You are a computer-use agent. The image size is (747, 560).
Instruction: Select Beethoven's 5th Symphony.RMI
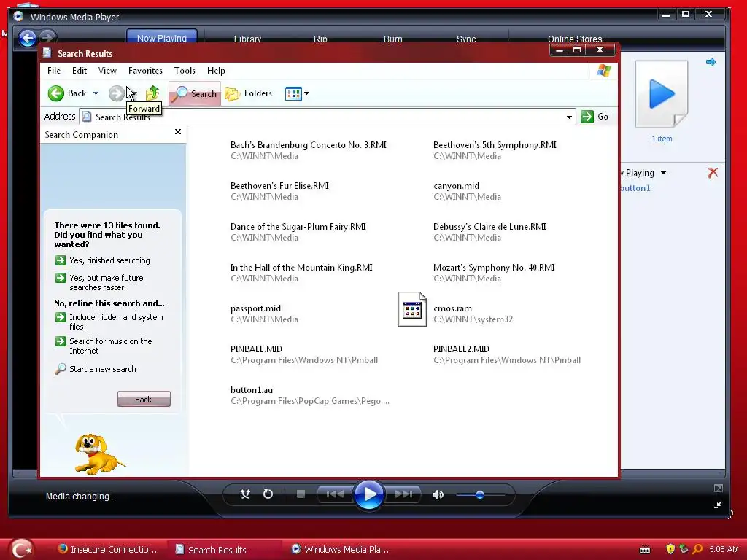tap(495, 145)
